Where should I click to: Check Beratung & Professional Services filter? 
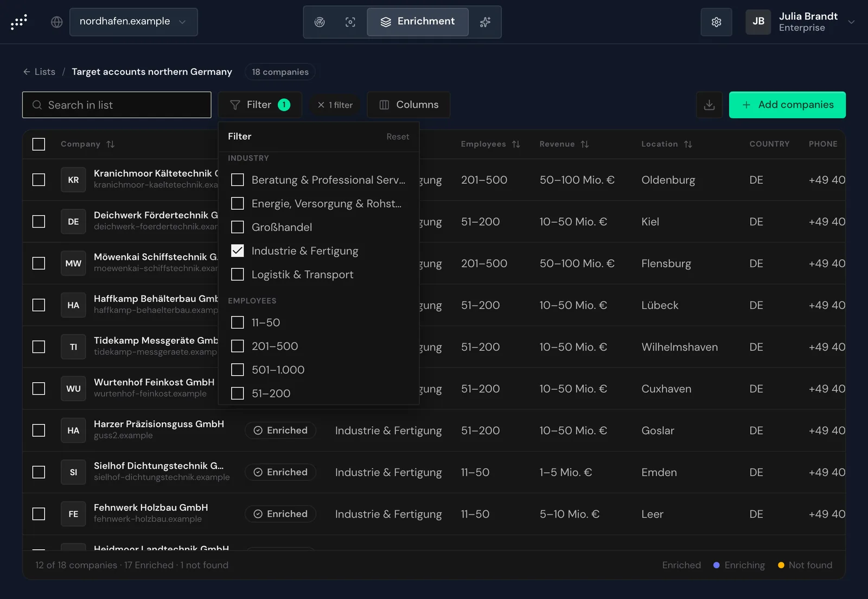pyautogui.click(x=238, y=180)
